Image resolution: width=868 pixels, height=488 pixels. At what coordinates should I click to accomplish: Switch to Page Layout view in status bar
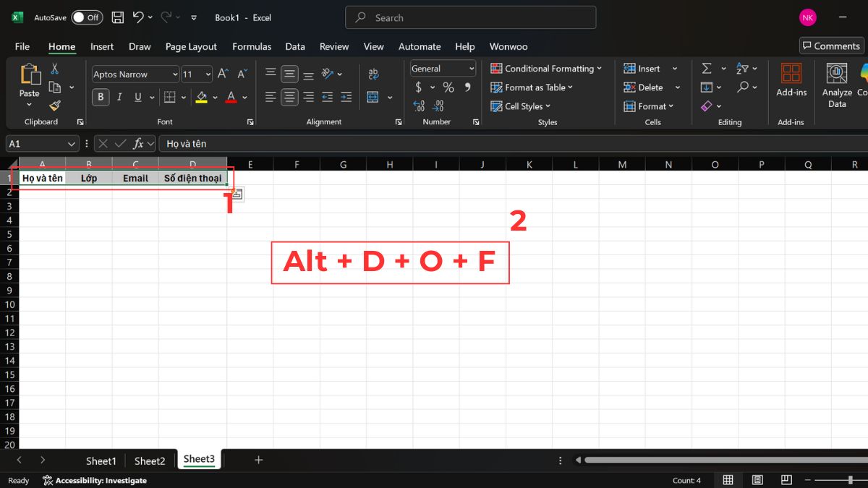(x=757, y=479)
